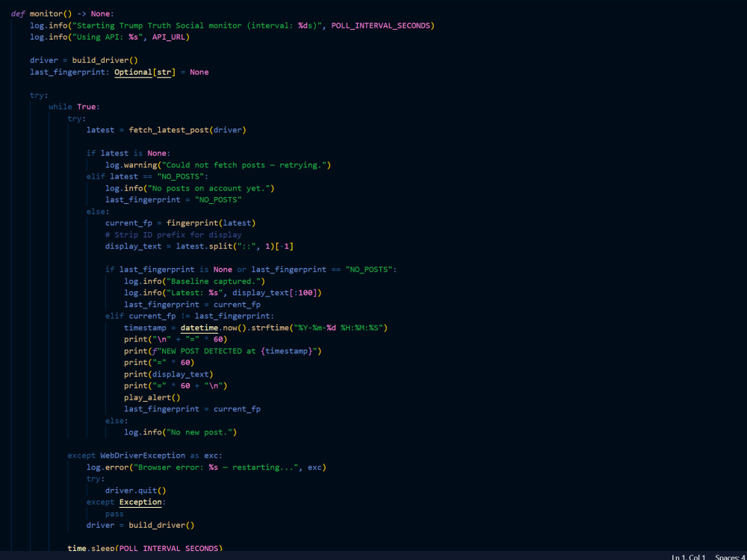Click the driver.quit() call
The width and height of the screenshot is (747, 560).
pos(136,491)
